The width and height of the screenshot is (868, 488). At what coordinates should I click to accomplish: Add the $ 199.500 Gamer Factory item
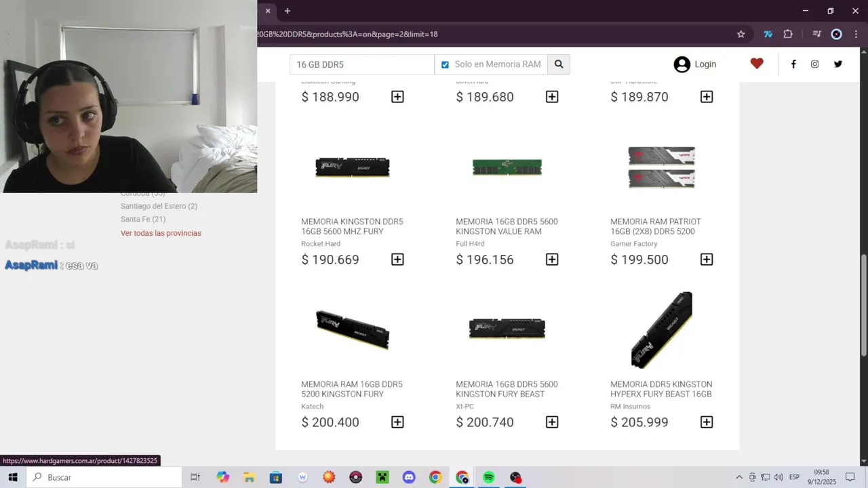click(707, 260)
